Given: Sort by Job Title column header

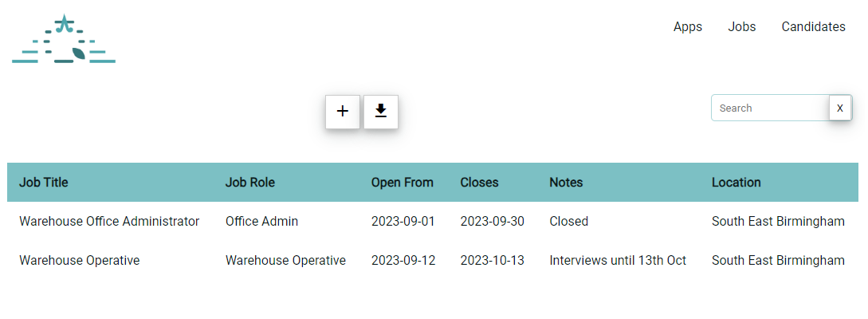Looking at the screenshot, I should pyautogui.click(x=44, y=183).
